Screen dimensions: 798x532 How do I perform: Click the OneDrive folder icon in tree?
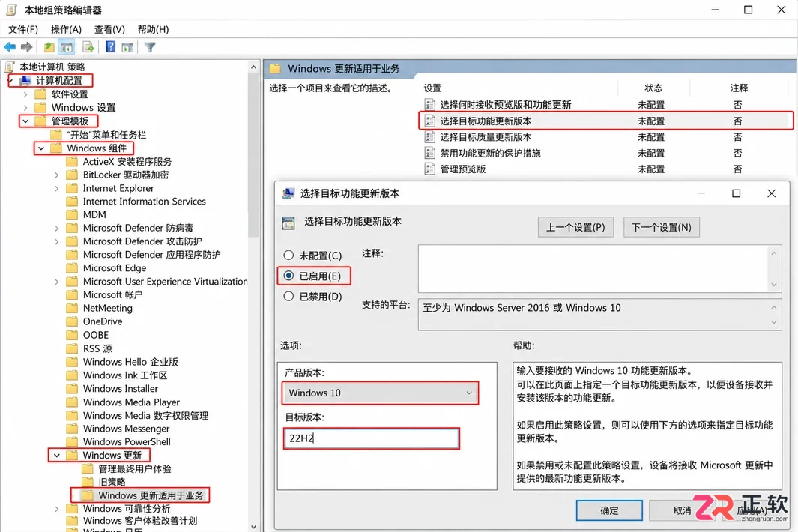tap(72, 321)
